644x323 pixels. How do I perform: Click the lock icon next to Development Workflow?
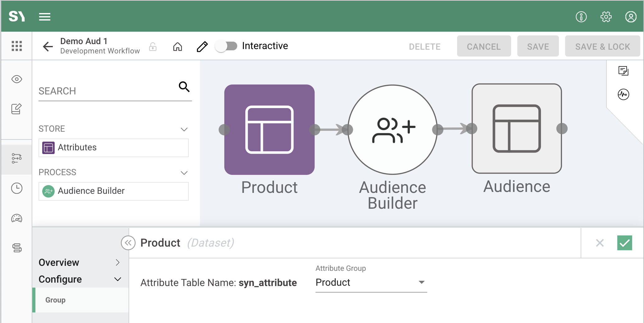152,47
